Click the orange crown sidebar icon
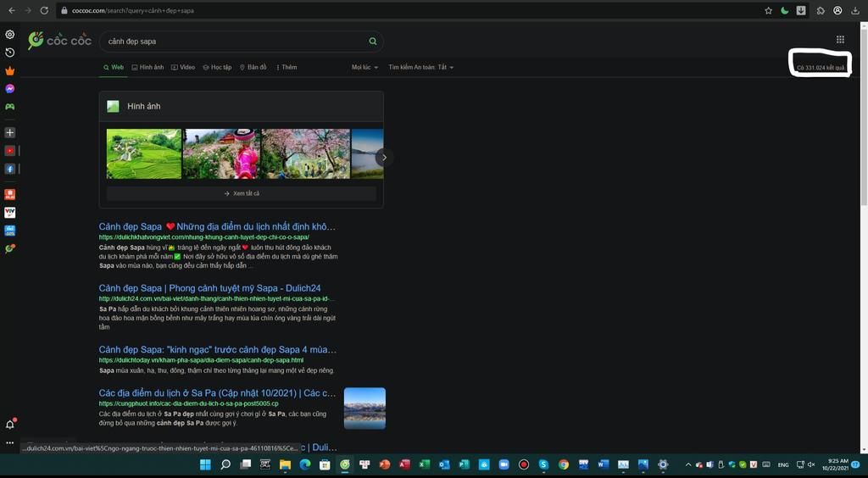The image size is (868, 478). 10,71
